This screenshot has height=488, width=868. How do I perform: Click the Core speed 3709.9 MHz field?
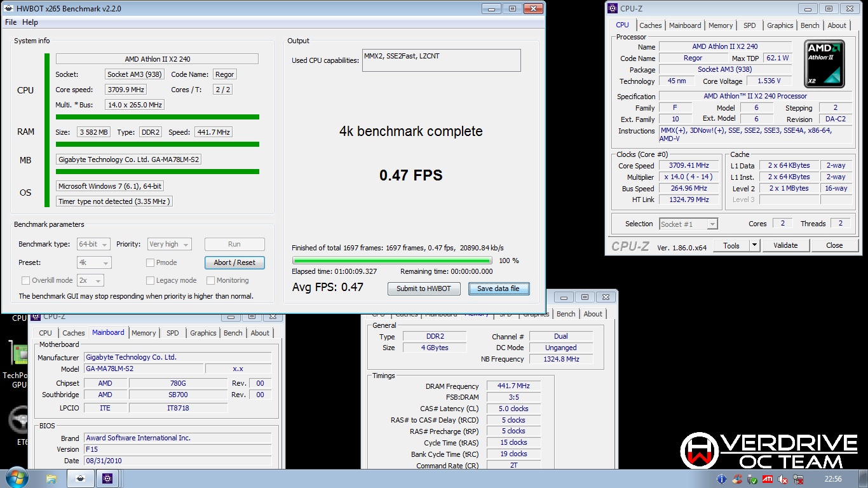pos(126,90)
